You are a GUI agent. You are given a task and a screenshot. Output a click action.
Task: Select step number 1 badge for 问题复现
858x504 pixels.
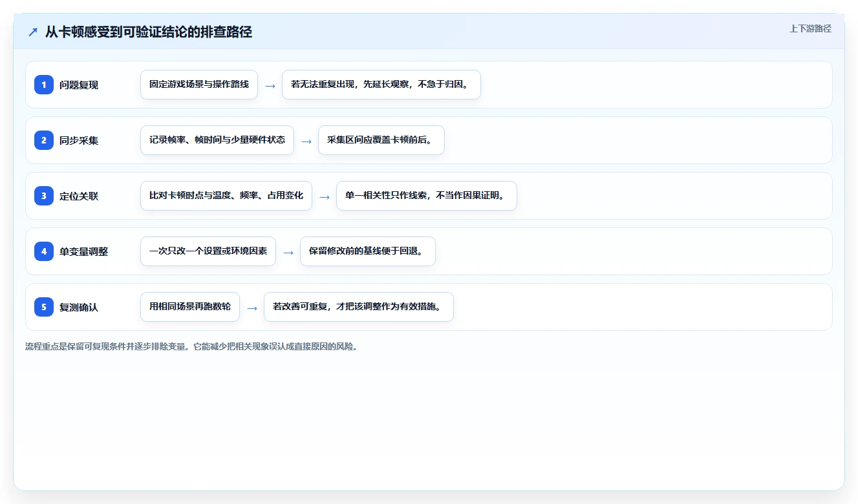(44, 85)
